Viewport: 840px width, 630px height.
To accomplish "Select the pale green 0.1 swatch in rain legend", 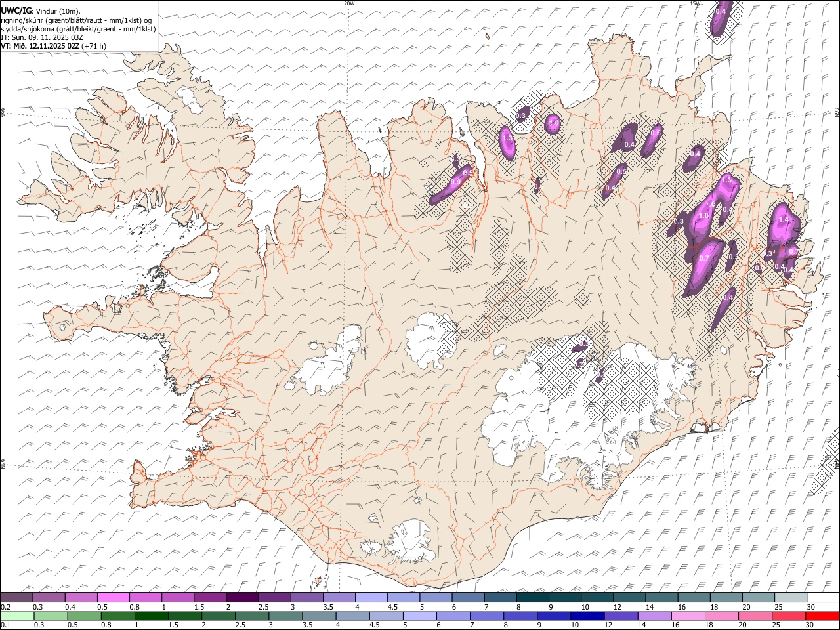I will 16,616.
